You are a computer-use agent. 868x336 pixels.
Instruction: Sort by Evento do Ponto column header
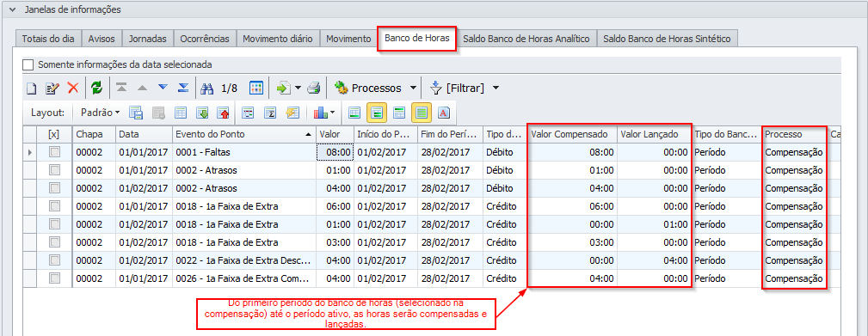(x=243, y=134)
